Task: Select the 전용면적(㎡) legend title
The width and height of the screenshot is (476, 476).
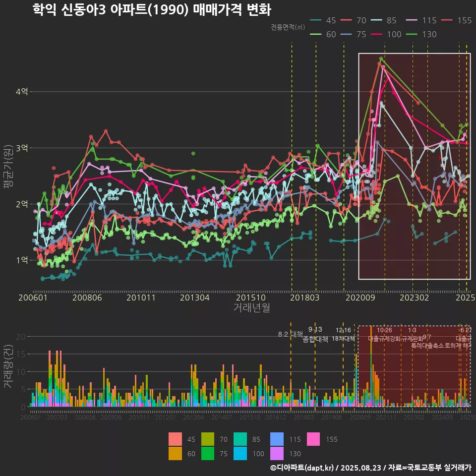Action: [x=288, y=27]
